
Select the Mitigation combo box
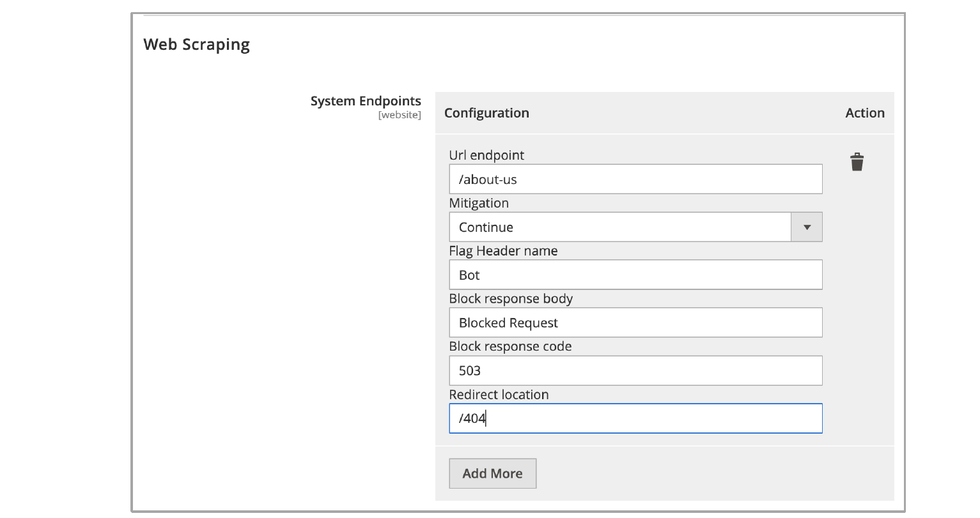tap(620, 227)
